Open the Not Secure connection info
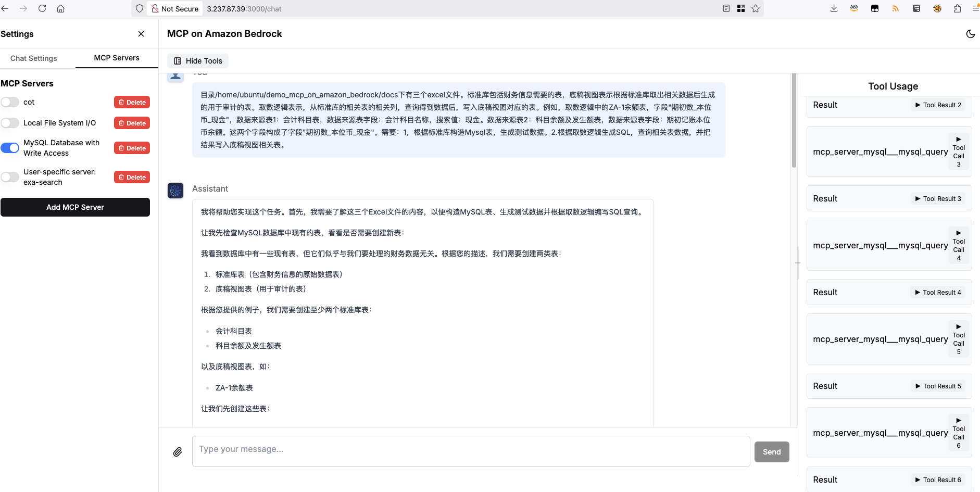 175,8
